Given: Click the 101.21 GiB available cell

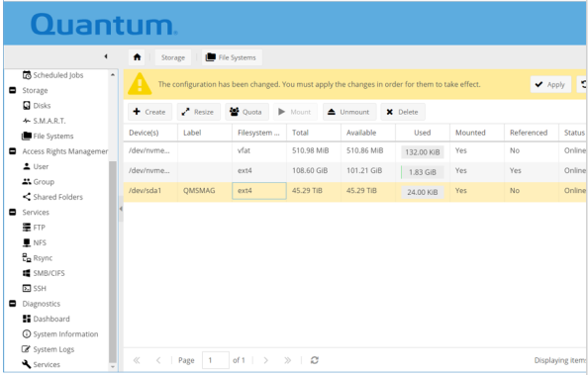Looking at the screenshot, I should pos(368,171).
